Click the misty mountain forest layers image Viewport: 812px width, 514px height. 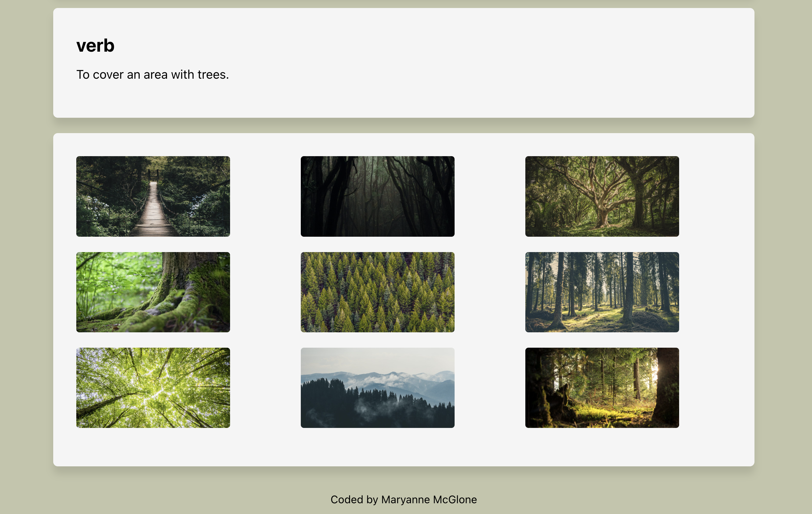[x=377, y=387]
